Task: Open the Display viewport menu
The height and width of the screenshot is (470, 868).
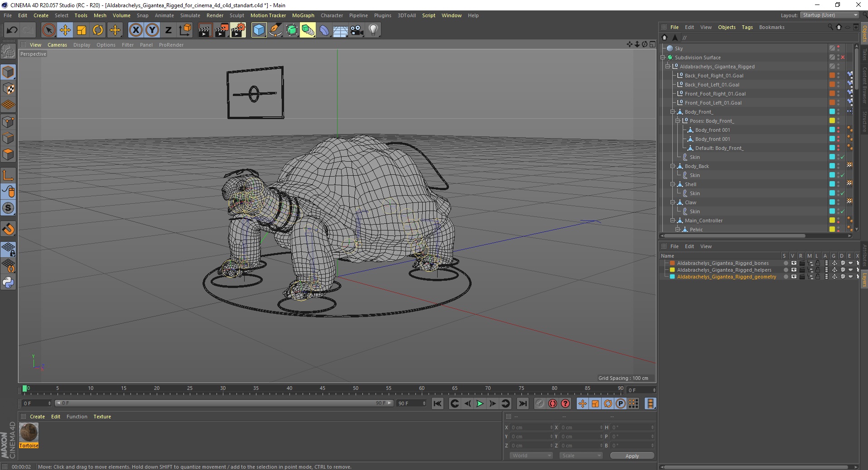Action: (82, 45)
